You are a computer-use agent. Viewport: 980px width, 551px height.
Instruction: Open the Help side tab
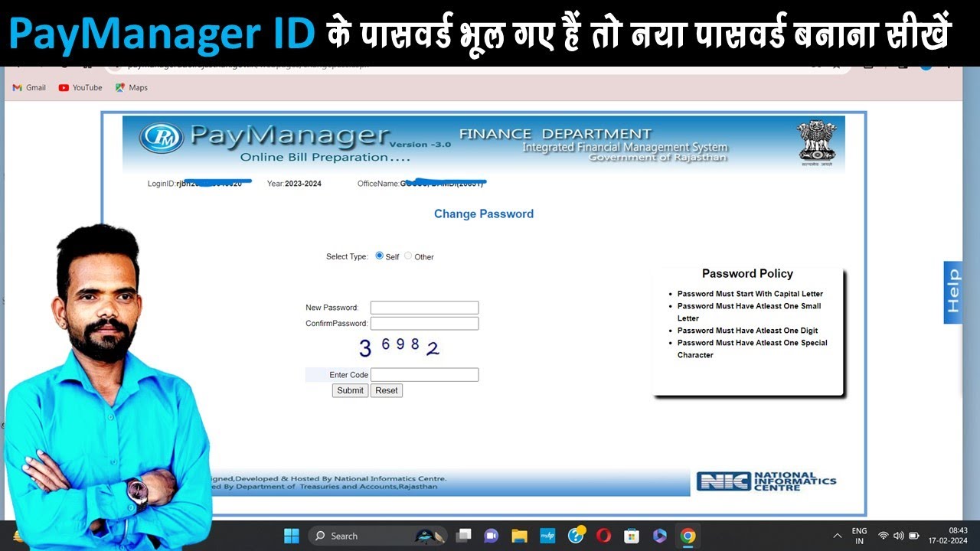click(953, 292)
